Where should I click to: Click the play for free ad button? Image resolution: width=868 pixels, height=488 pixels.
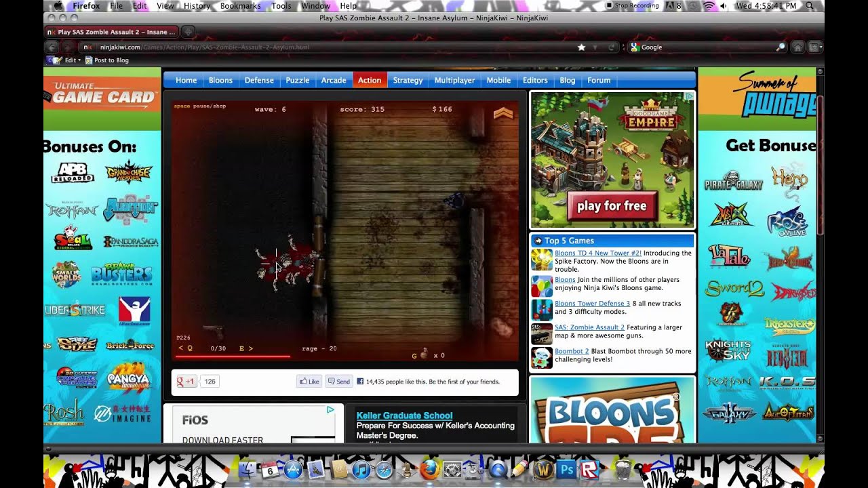(612, 206)
